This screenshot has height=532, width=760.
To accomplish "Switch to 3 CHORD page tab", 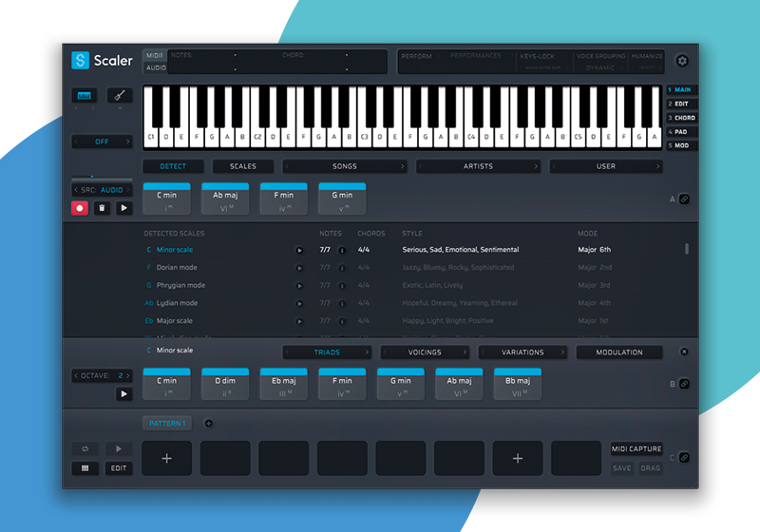I will [681, 118].
